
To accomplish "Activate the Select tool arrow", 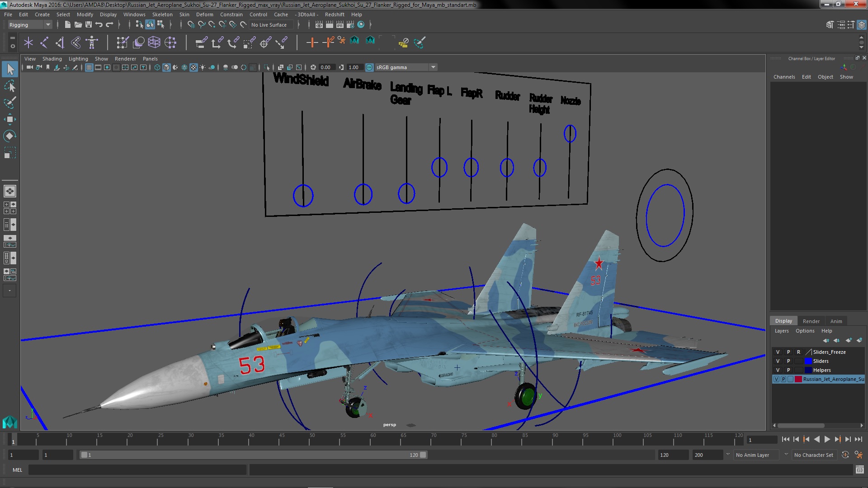I will (10, 69).
